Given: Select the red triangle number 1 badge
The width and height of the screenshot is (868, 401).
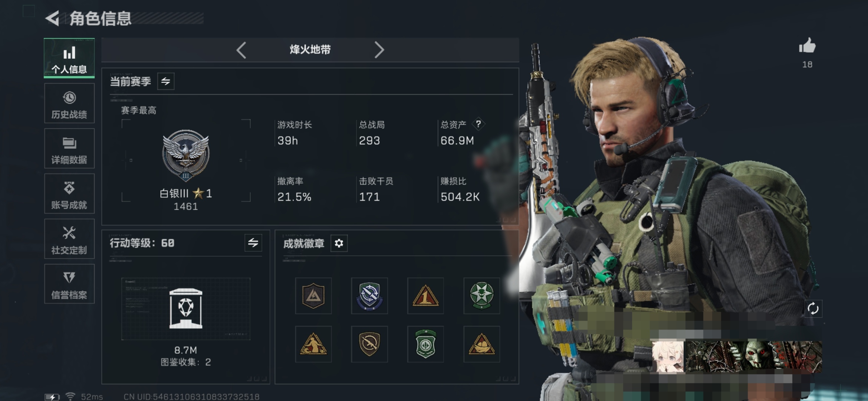Looking at the screenshot, I should pyautogui.click(x=425, y=296).
